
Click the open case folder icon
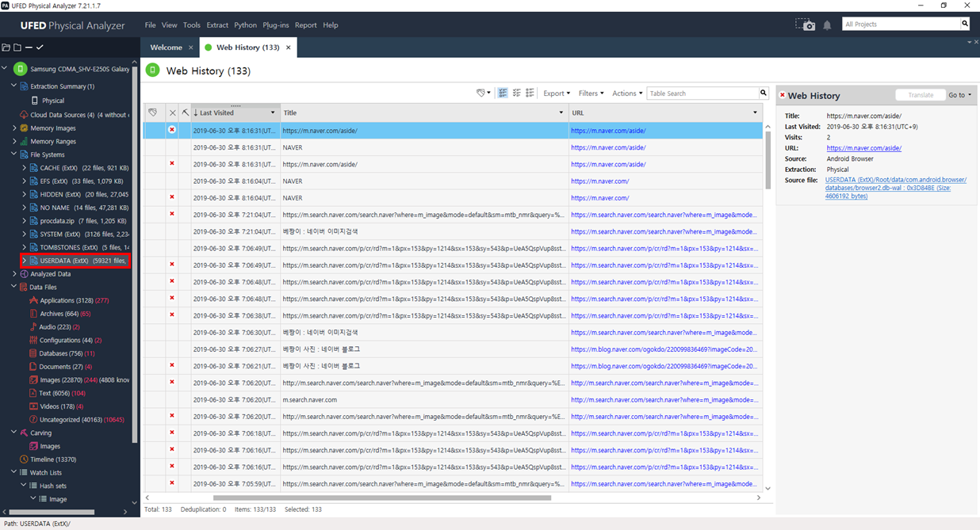click(6, 48)
